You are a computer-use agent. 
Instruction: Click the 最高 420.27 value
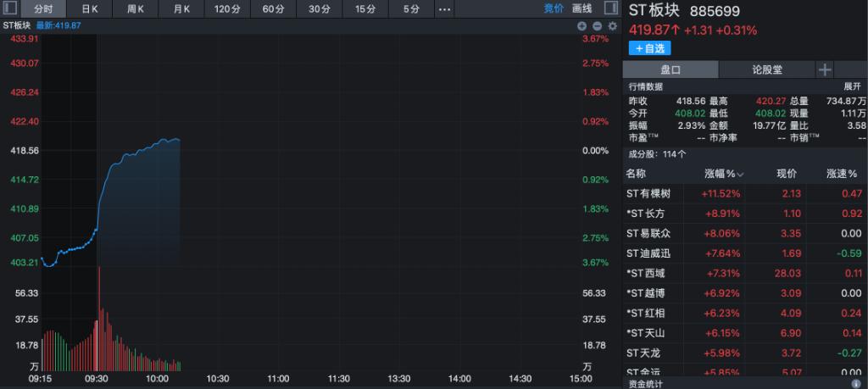tap(771, 101)
